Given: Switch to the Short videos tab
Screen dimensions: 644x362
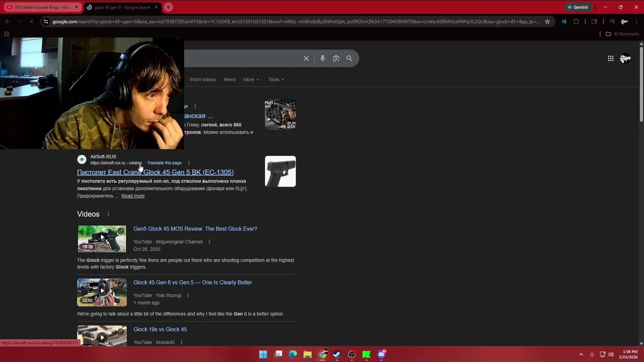Looking at the screenshot, I should [x=202, y=79].
